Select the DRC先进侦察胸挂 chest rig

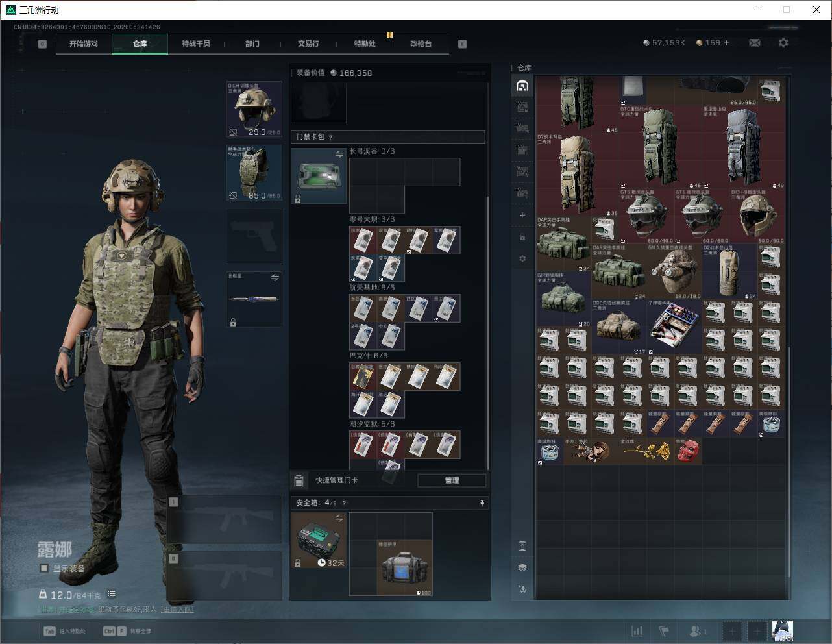[619, 327]
